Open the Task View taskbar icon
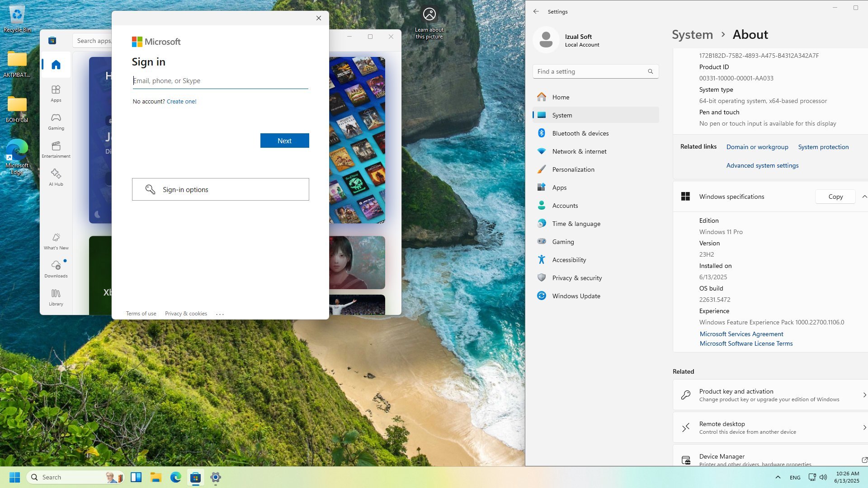868x488 pixels. [x=136, y=477]
